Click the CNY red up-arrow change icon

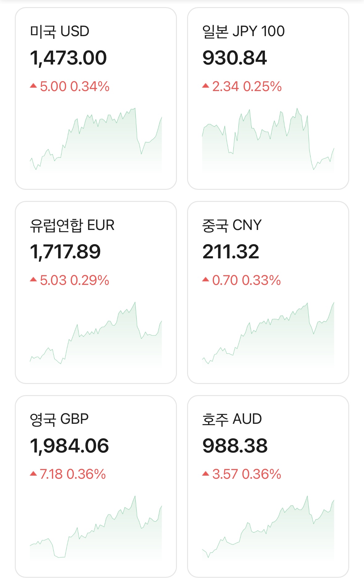(x=206, y=280)
